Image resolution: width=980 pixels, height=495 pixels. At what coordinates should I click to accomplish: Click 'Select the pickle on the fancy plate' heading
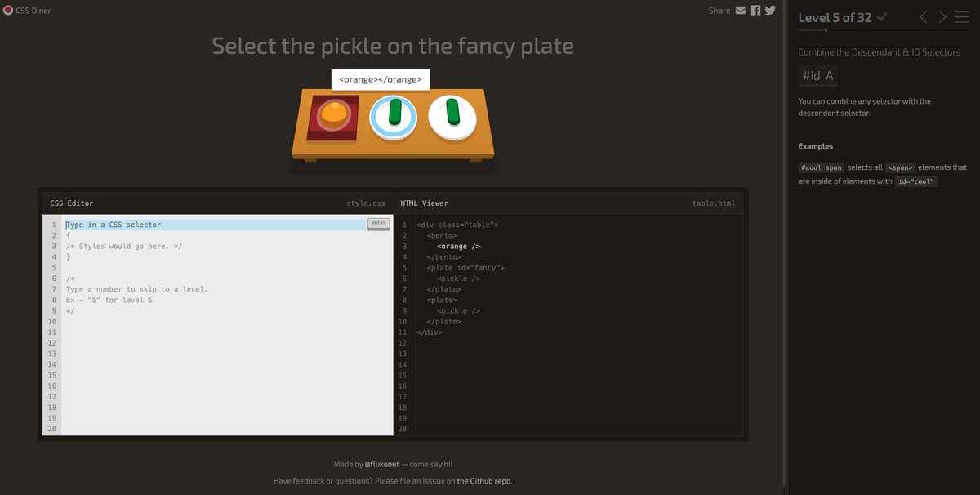point(393,46)
